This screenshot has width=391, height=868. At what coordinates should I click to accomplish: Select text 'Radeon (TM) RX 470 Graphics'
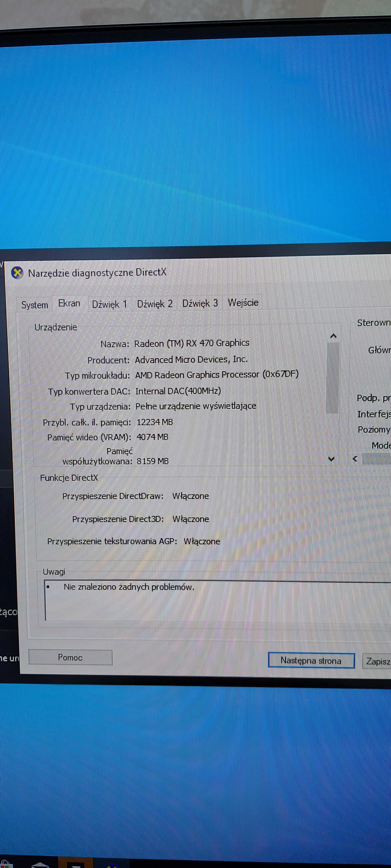(x=192, y=343)
